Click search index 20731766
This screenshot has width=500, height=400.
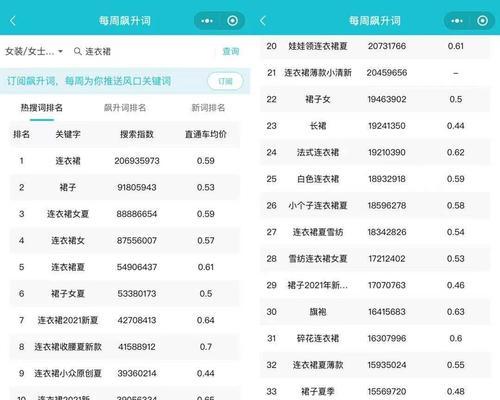387,46
